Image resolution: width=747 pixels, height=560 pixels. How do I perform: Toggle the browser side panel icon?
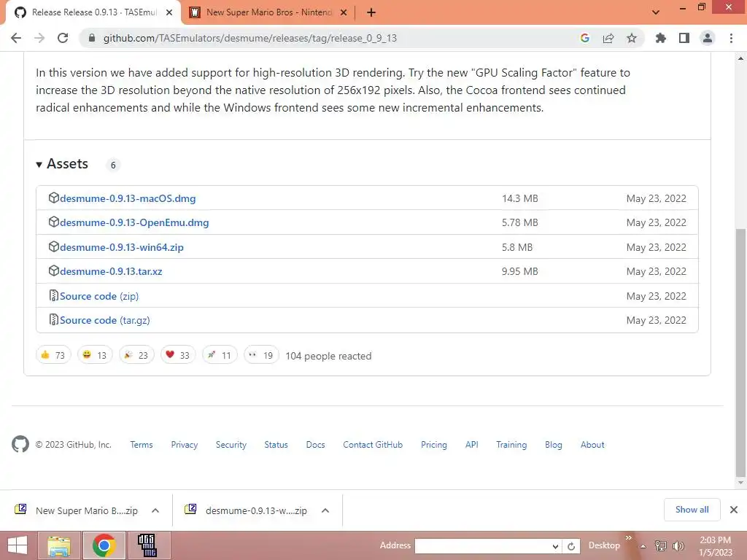[684, 38]
